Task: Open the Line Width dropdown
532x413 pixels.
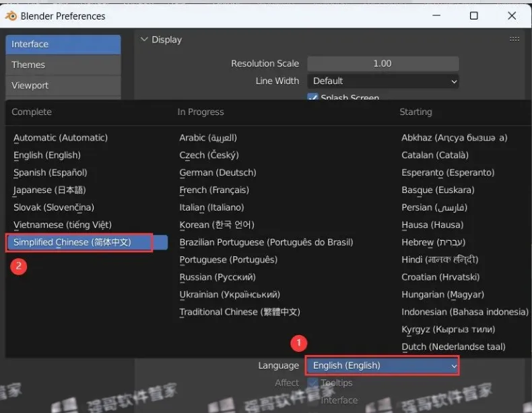Action: 383,81
